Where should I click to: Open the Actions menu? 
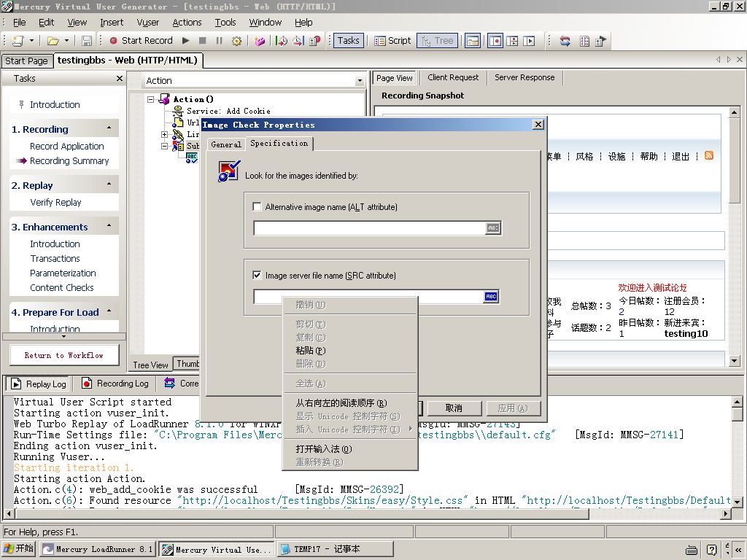tap(187, 23)
